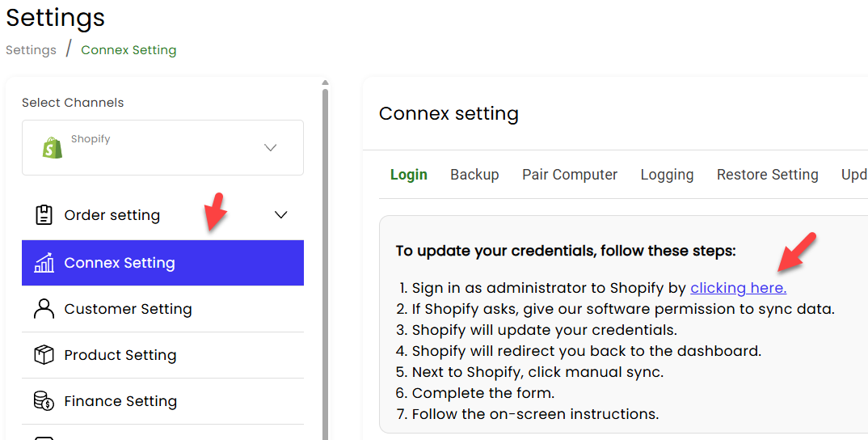The width and height of the screenshot is (868, 440).
Task: Click the Finance Setting coins icon
Action: click(44, 400)
